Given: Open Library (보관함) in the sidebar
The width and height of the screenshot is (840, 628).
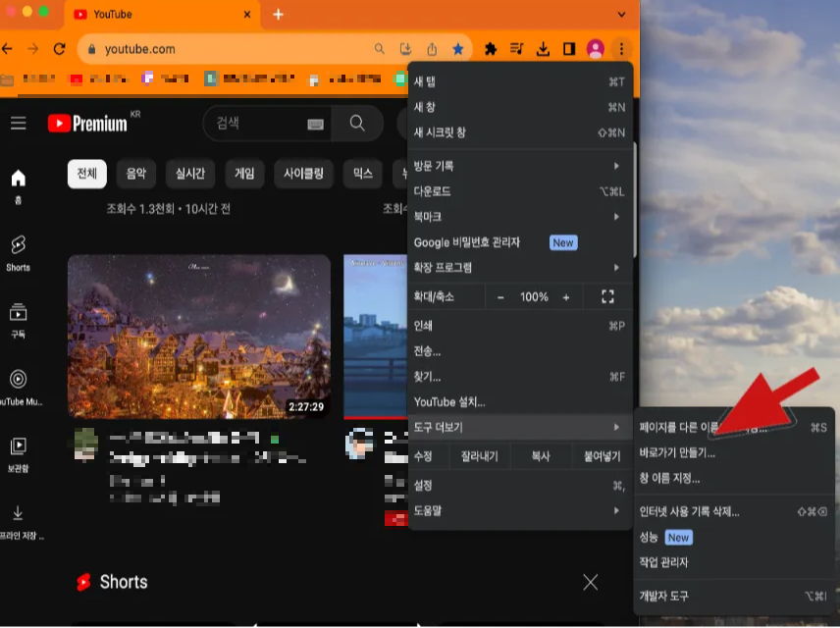Looking at the screenshot, I should click(19, 454).
